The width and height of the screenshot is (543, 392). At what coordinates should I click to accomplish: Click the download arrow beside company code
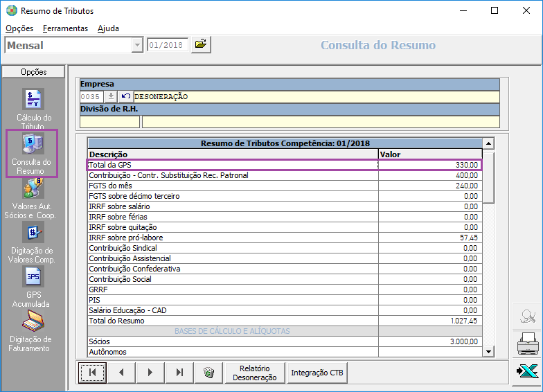tap(111, 96)
